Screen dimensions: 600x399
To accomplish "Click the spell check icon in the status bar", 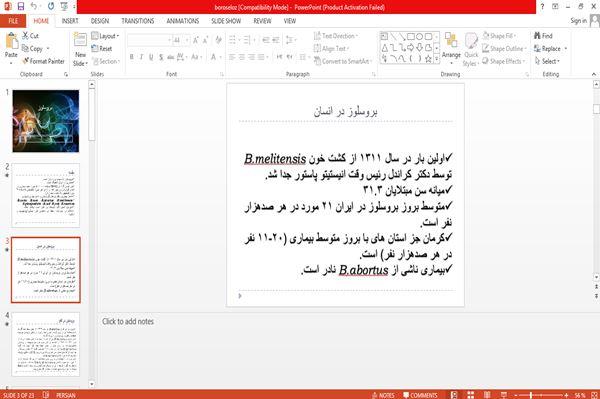I will pos(46,395).
